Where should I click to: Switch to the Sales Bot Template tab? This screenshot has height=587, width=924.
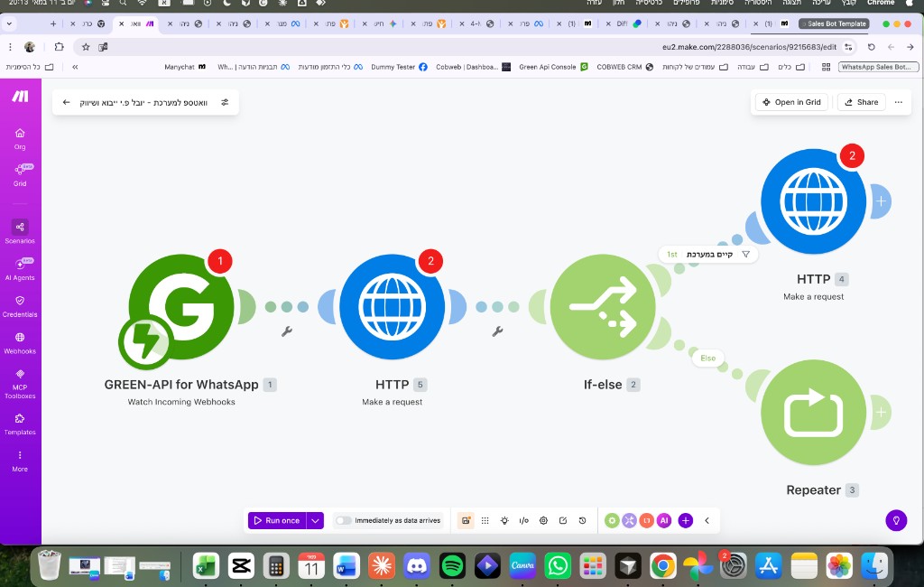835,23
